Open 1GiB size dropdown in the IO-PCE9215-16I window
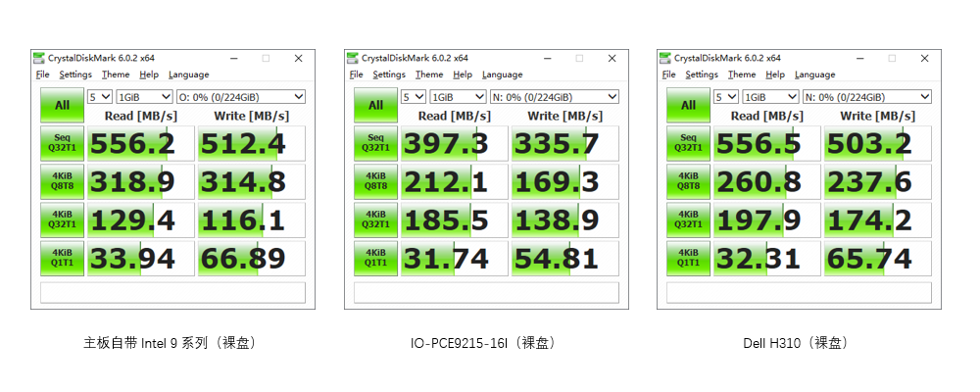The height and width of the screenshot is (392, 980). point(458,97)
